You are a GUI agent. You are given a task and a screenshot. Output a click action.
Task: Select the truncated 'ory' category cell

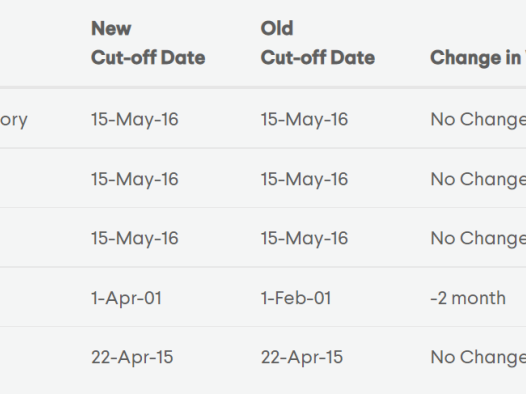(x=13, y=120)
